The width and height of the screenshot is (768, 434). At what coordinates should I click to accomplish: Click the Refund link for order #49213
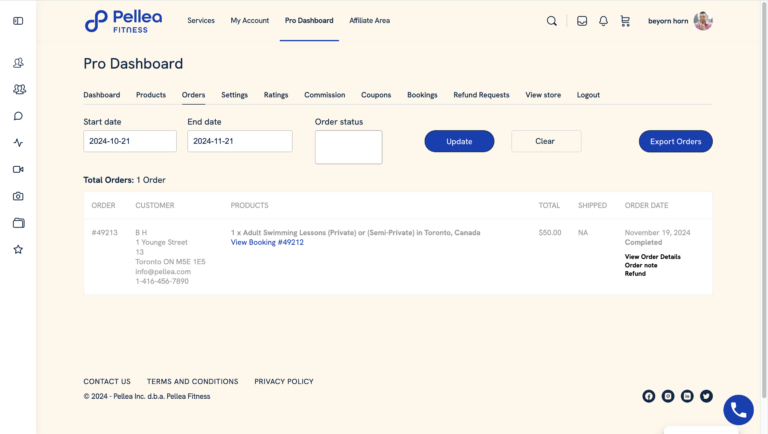635,273
